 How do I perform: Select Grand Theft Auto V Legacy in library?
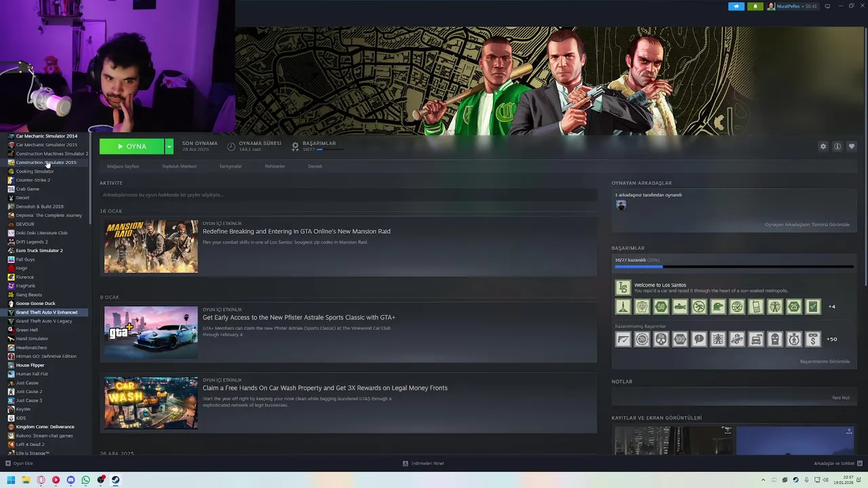tap(44, 321)
